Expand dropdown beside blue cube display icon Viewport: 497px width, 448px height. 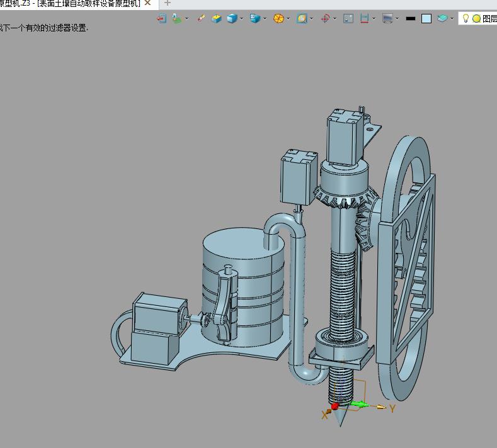pyautogui.click(x=241, y=19)
